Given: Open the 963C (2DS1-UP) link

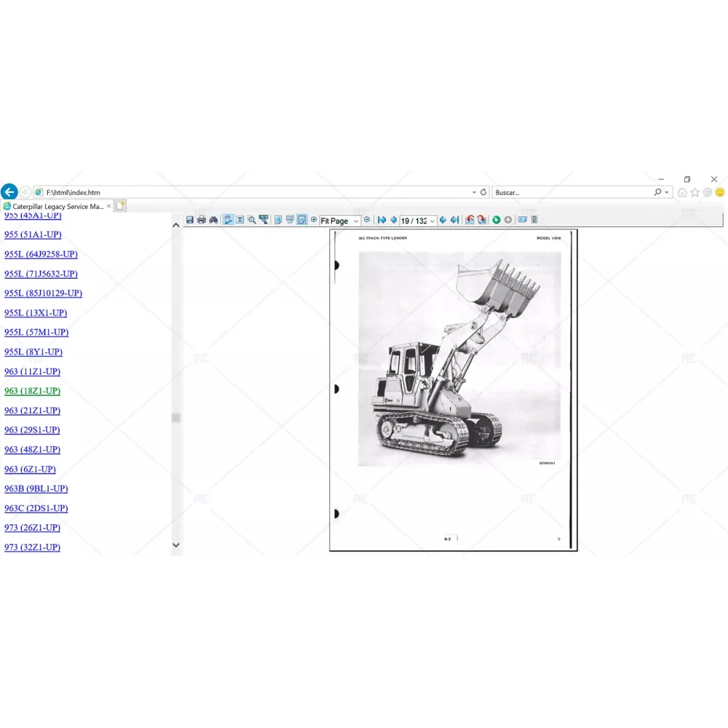Looking at the screenshot, I should tap(36, 508).
